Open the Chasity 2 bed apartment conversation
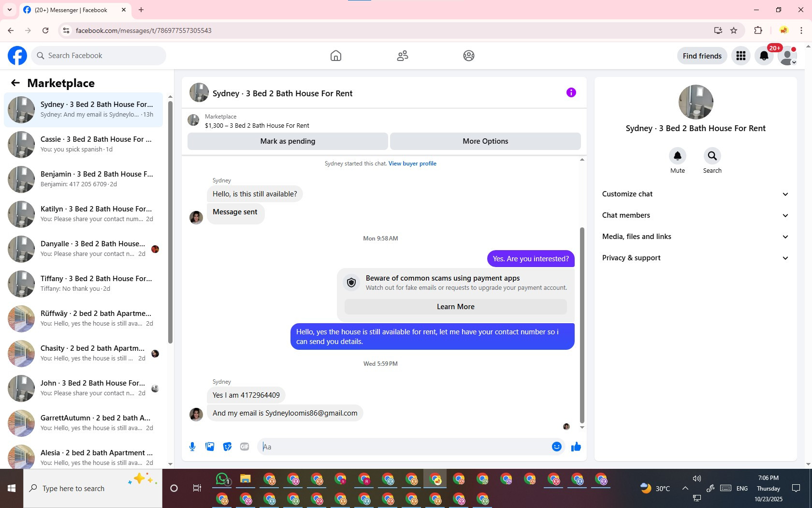The width and height of the screenshot is (812, 508). tap(83, 354)
